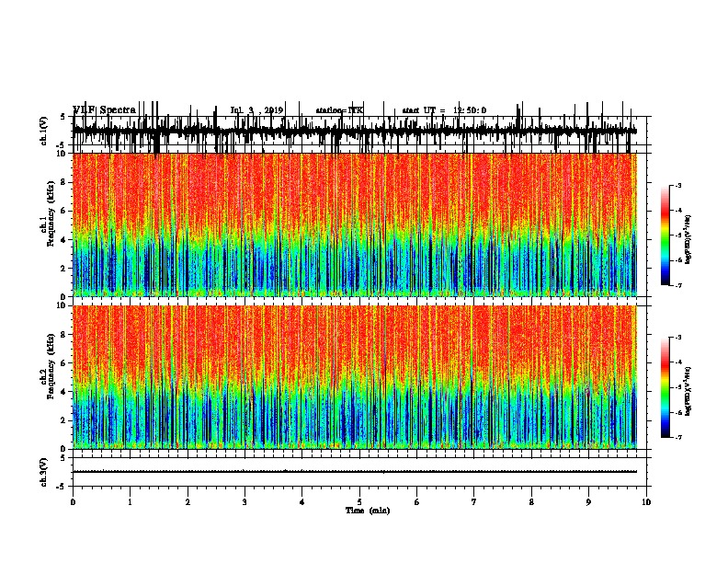Click the "-3" label on ch.1 color bar
The image size is (728, 563).
(678, 185)
